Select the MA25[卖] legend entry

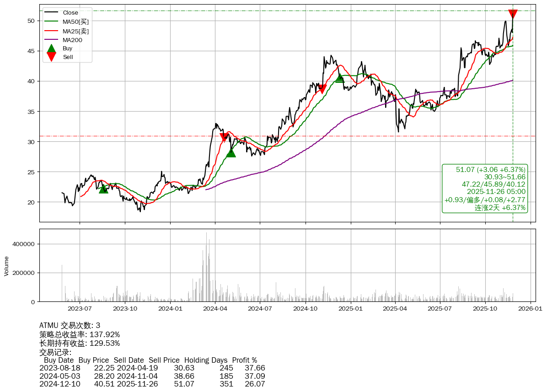[75, 31]
